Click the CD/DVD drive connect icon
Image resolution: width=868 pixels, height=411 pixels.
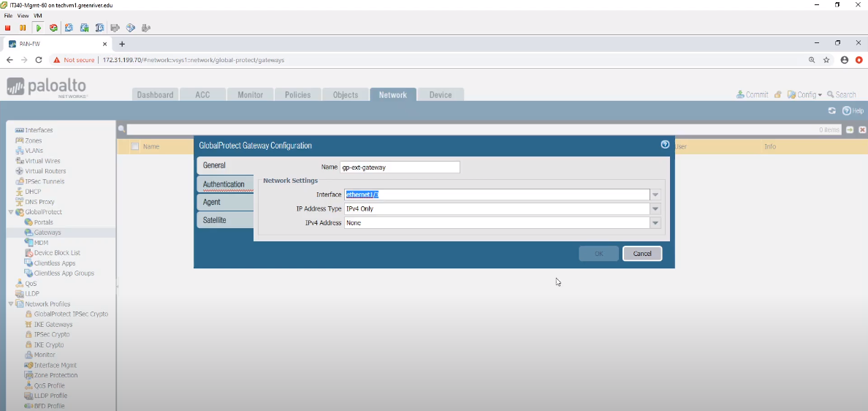click(x=131, y=28)
